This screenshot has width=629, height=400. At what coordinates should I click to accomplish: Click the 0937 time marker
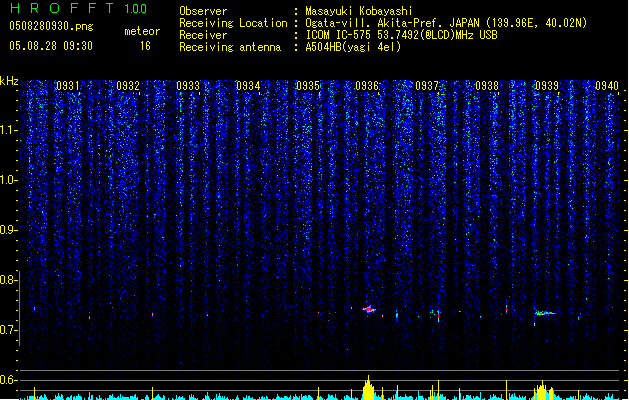[x=427, y=86]
